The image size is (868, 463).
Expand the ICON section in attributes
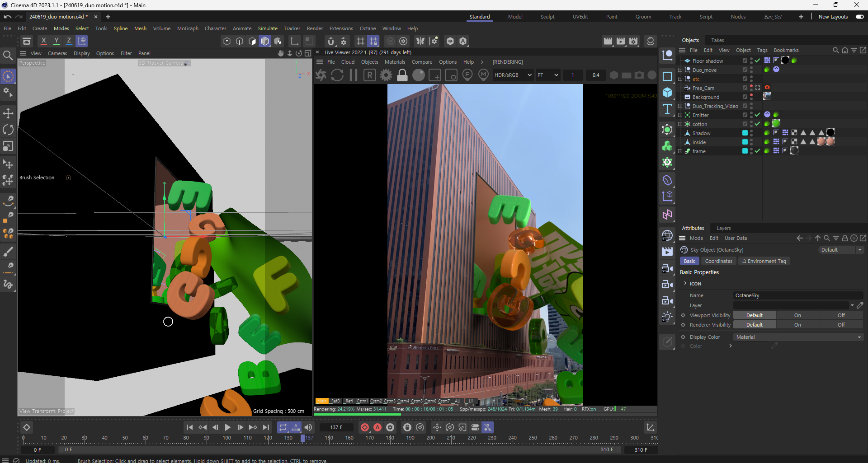click(x=685, y=284)
